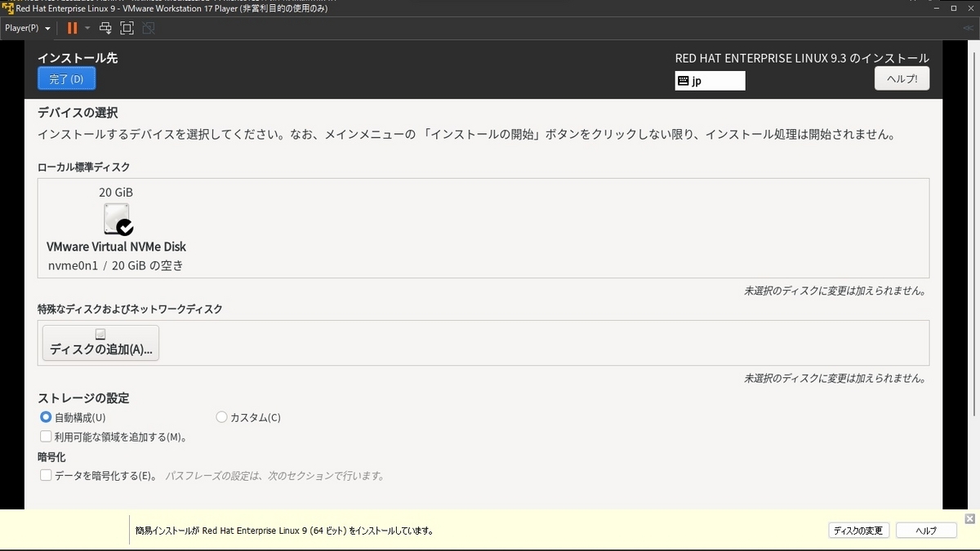Click the ストレージの設定 heading
The image size is (980, 551).
point(83,398)
